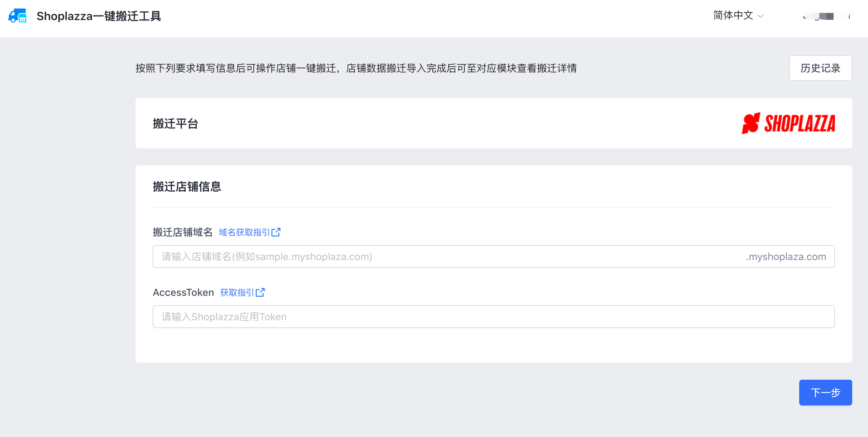Open the 简体中文 language dropdown
Image resolution: width=868 pixels, height=437 pixels.
pos(733,16)
